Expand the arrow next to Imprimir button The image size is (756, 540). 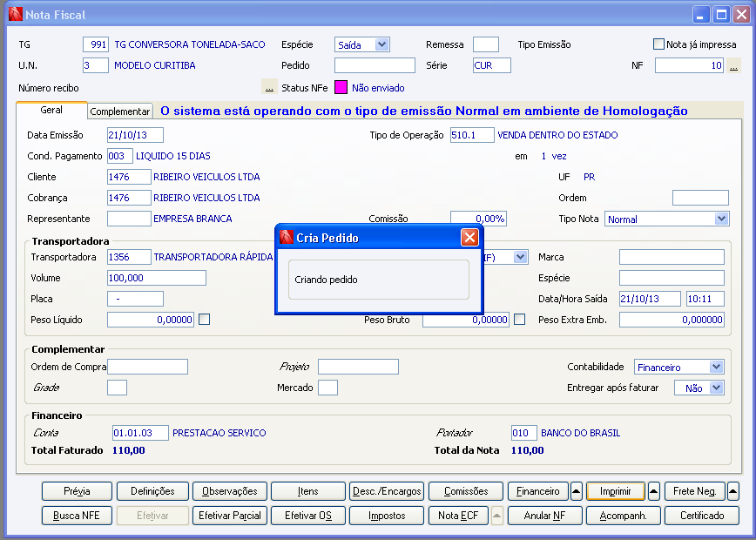(x=654, y=491)
